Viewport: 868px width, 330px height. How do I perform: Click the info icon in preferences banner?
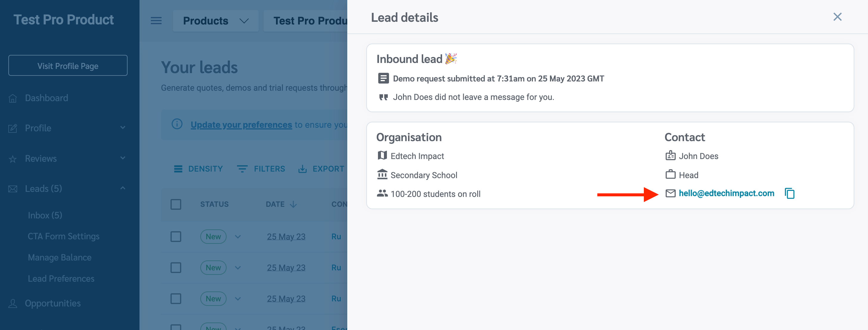tap(177, 124)
